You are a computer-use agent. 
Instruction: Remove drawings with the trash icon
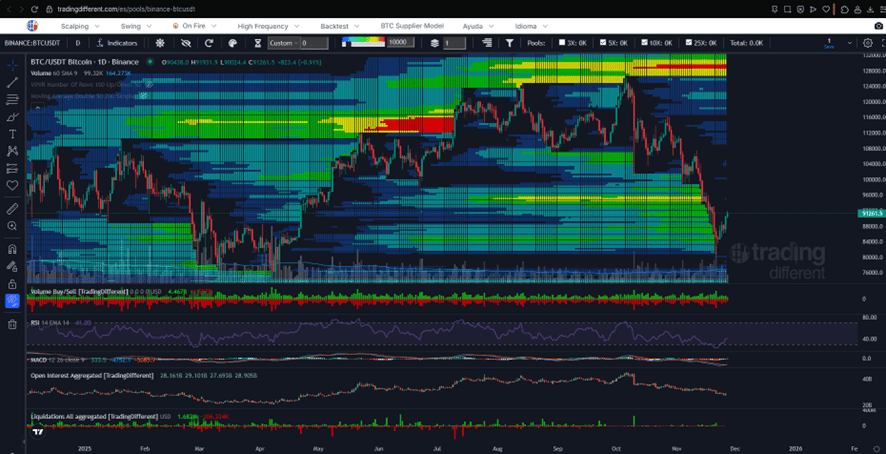[12, 324]
